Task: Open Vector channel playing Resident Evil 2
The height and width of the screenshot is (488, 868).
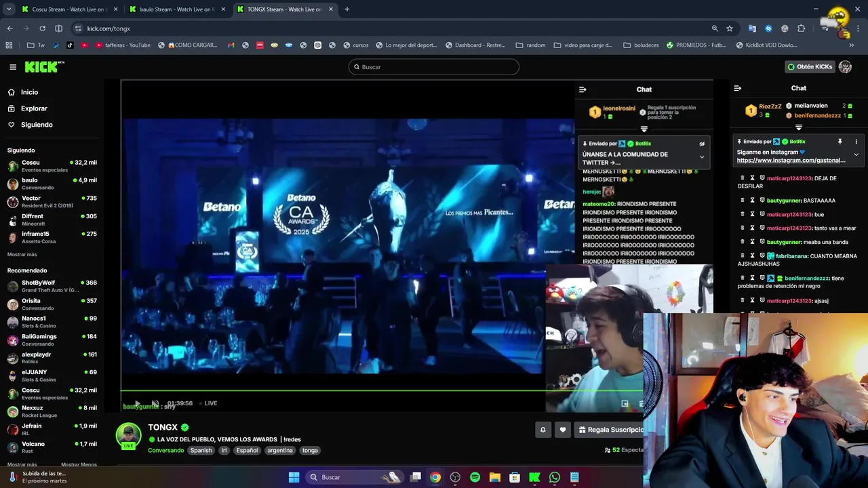Action: click(x=52, y=202)
